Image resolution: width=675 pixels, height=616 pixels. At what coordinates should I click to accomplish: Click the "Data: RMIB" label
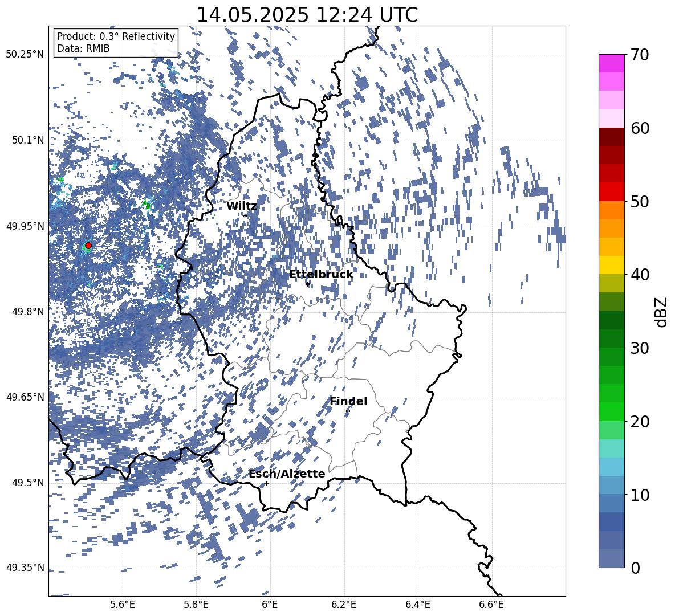[83, 48]
